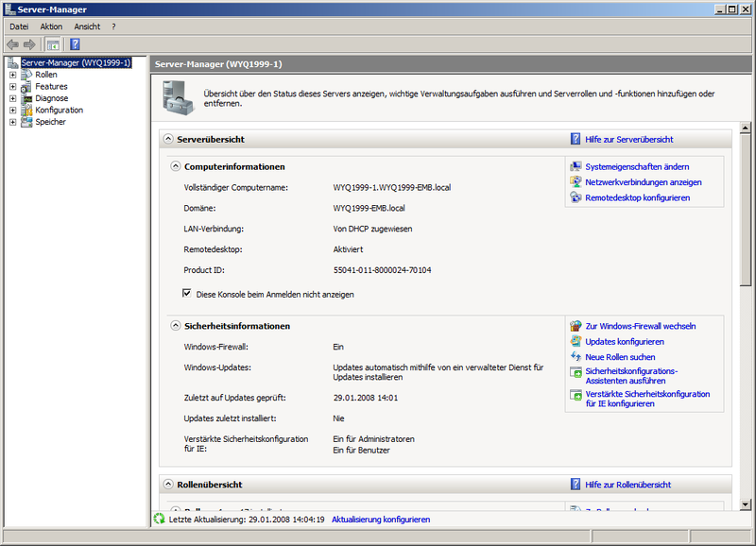Open the Ansicht menu

89,26
